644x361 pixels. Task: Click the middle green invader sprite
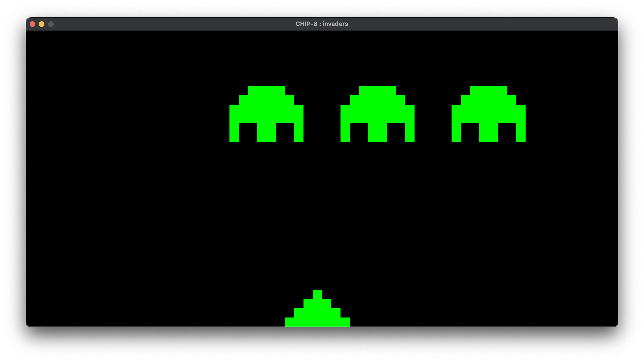[x=378, y=114]
